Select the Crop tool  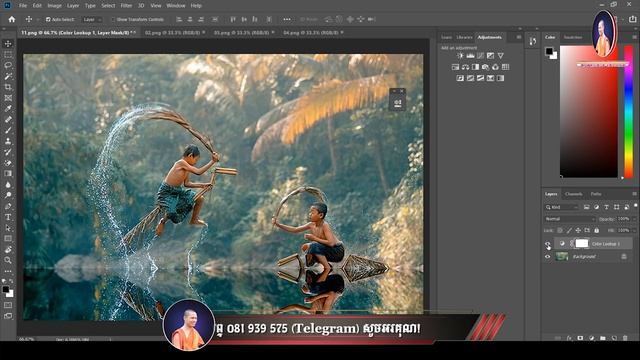(8, 87)
